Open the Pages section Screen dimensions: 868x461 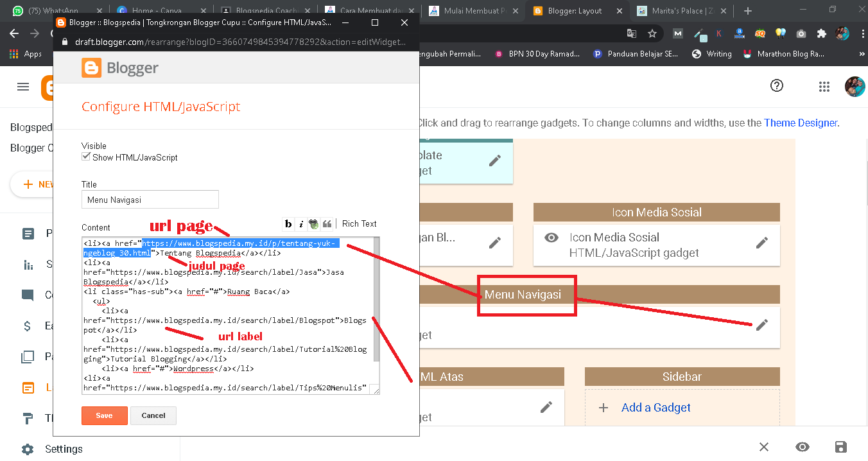click(28, 356)
